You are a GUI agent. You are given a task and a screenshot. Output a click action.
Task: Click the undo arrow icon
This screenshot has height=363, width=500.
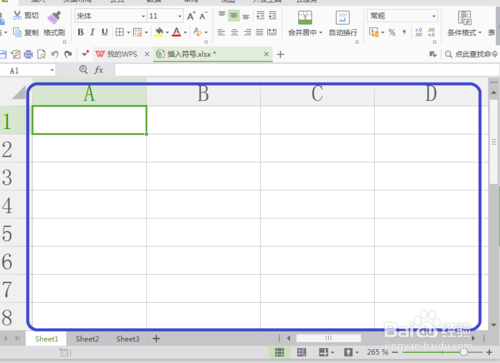[55, 54]
